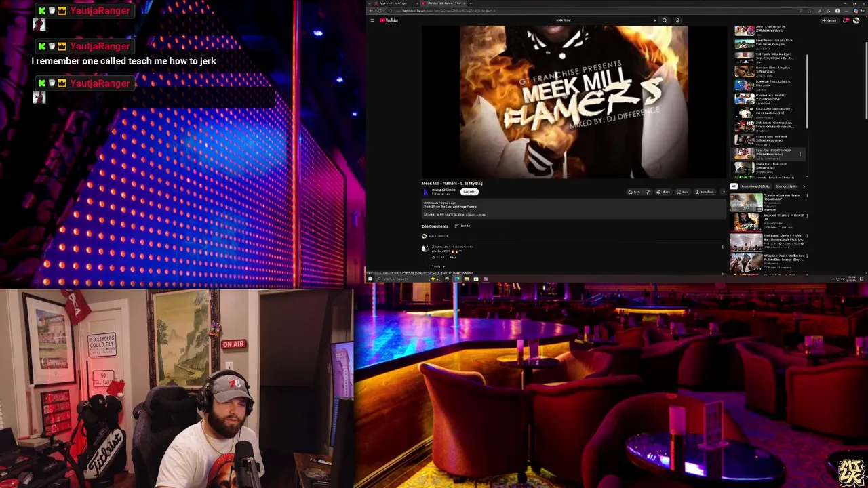868x488 pixels.
Task: Reply to the first comment
Action: click(452, 257)
